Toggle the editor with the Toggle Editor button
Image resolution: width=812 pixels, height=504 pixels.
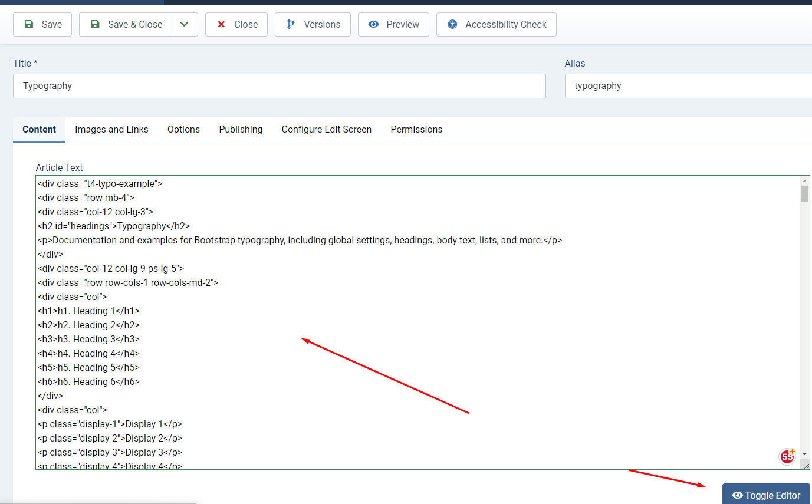click(766, 495)
